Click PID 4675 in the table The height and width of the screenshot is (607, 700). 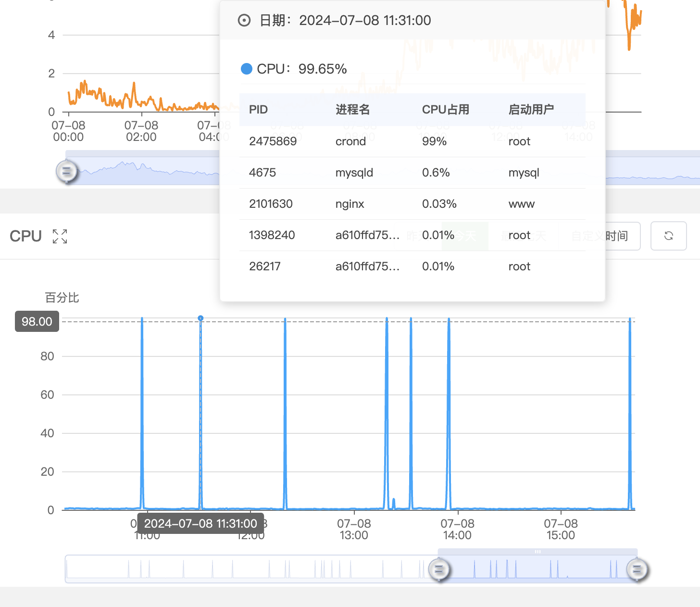coord(262,173)
